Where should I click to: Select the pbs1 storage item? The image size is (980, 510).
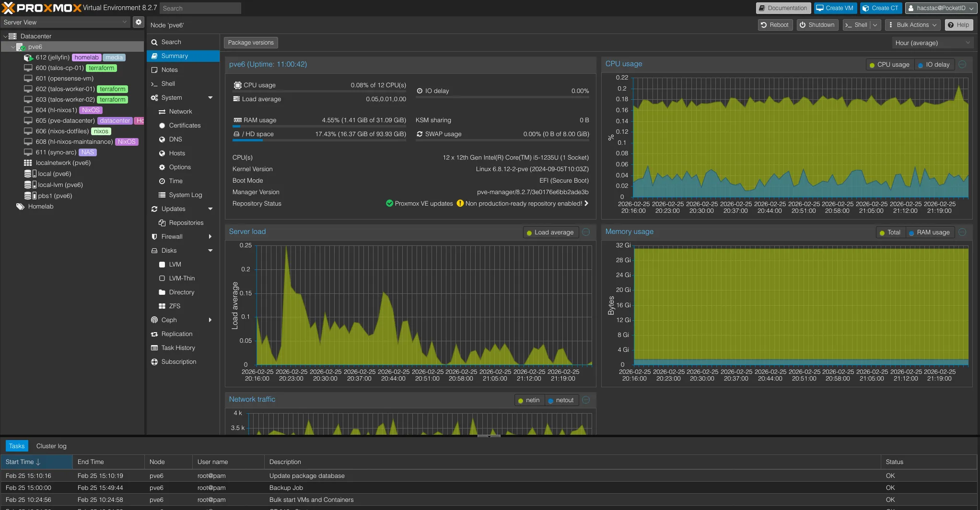(55, 196)
